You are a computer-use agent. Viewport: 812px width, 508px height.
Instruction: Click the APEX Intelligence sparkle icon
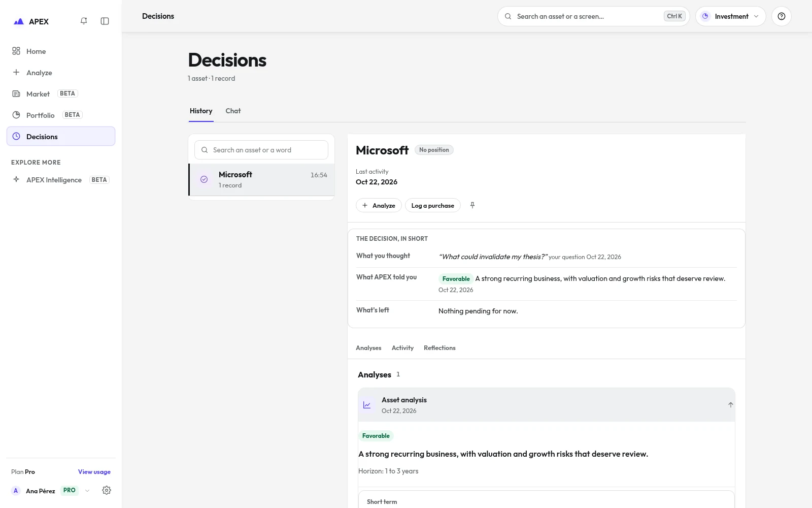tap(16, 179)
